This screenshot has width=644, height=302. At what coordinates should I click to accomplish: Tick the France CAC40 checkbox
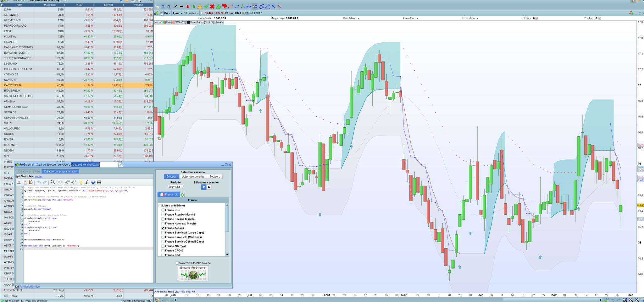(163, 250)
